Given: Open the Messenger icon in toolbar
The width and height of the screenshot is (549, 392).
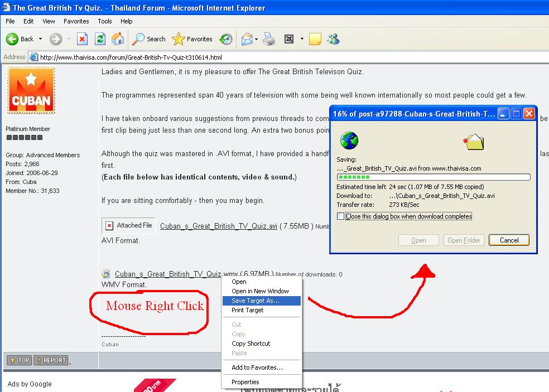Looking at the screenshot, I should [x=334, y=39].
